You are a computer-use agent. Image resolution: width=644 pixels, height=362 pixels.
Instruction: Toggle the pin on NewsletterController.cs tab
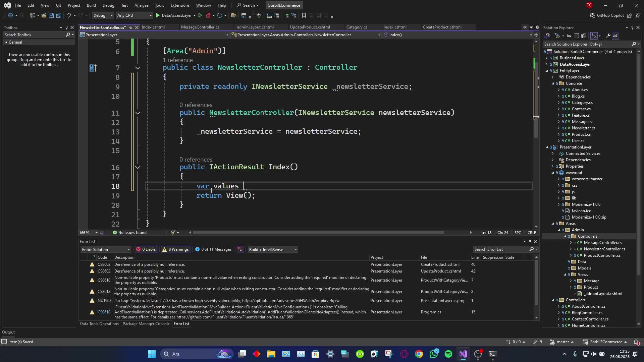point(130,27)
